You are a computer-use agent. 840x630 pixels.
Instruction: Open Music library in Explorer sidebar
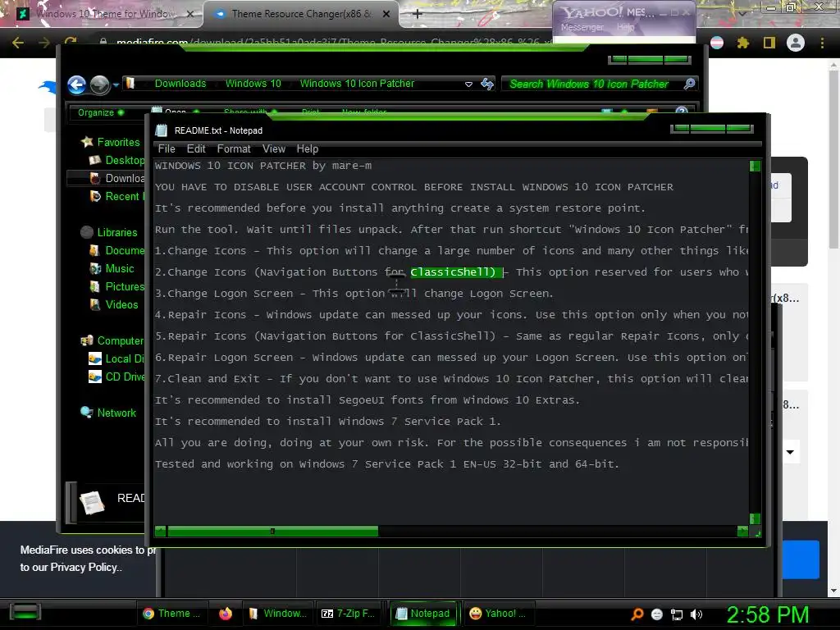[x=112, y=269]
